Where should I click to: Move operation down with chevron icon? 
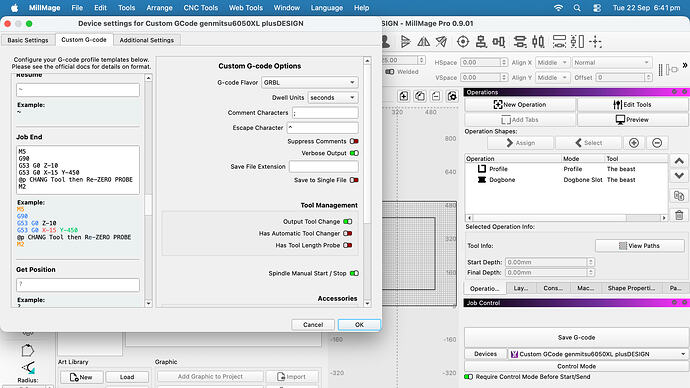(x=679, y=176)
